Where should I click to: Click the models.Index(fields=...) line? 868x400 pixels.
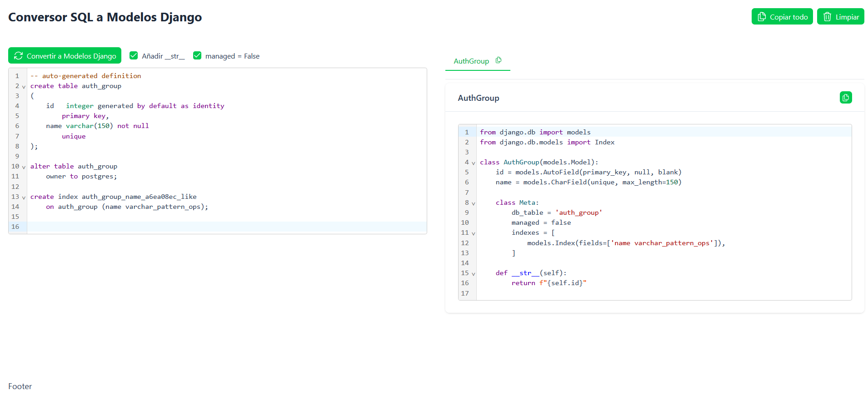(x=626, y=243)
